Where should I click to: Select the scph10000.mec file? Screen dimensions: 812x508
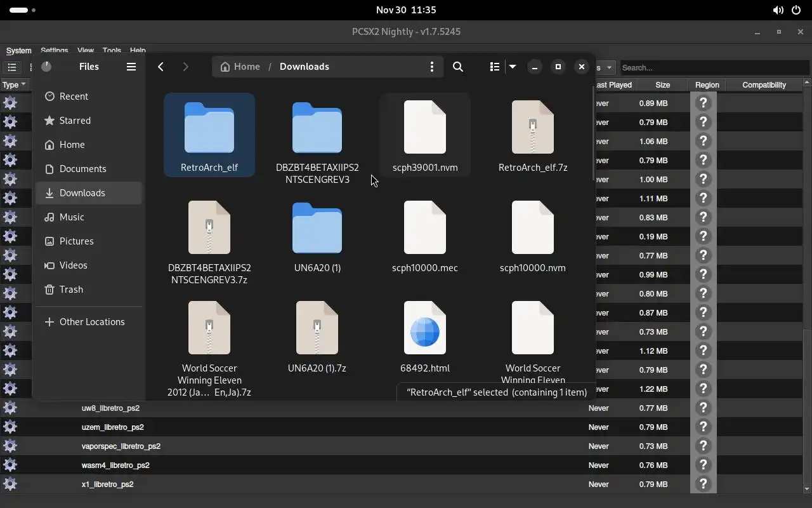coord(425,236)
